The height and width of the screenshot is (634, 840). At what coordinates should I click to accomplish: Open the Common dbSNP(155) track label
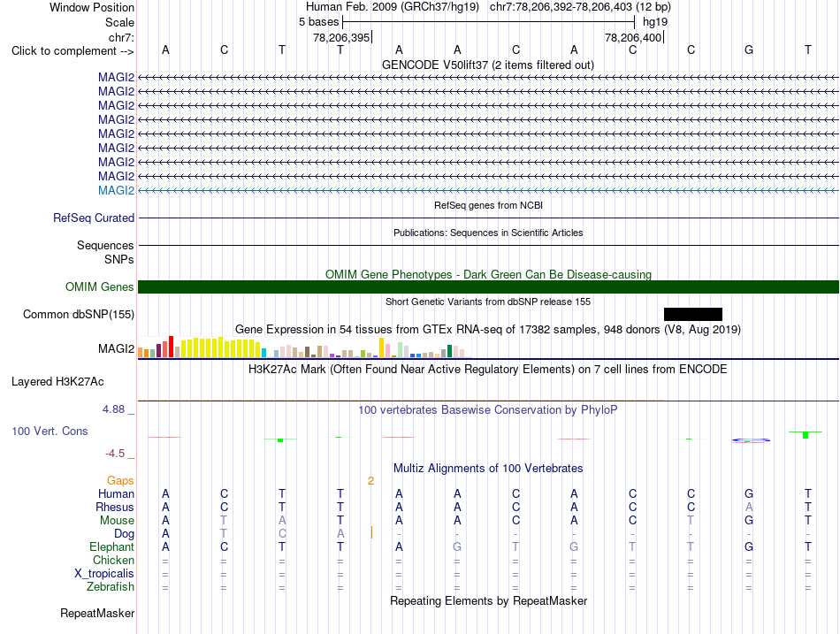point(78,314)
